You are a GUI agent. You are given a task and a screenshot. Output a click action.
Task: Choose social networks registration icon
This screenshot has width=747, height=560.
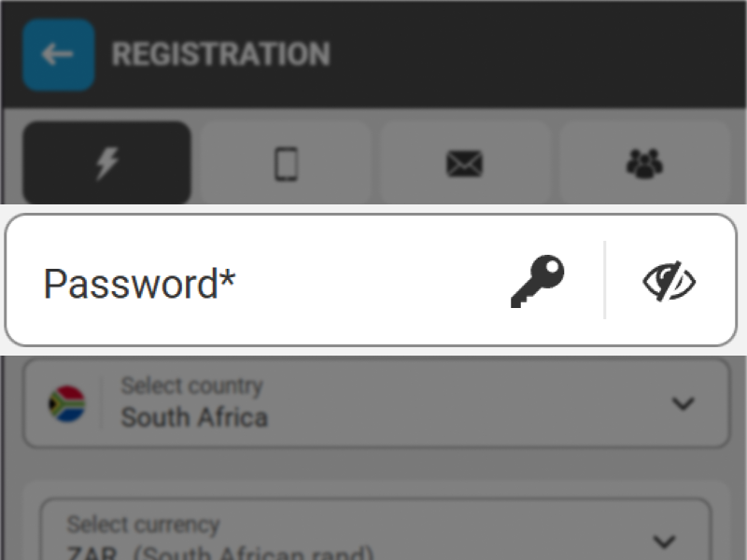pyautogui.click(x=643, y=164)
